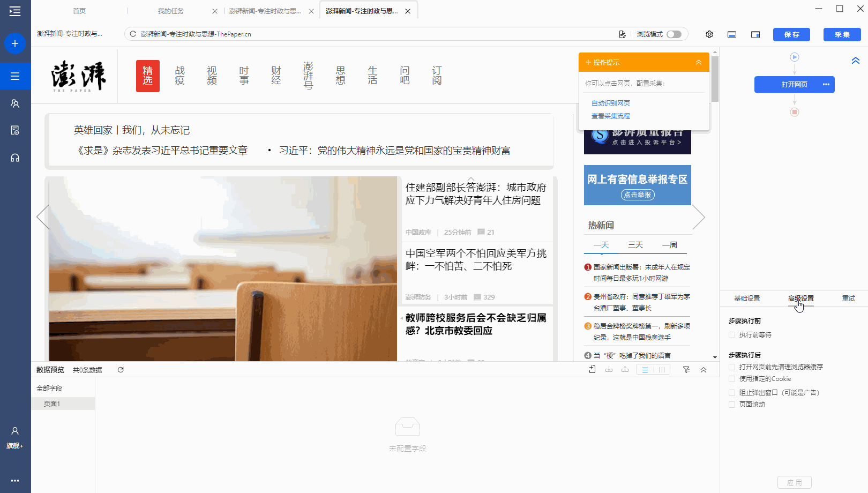The height and width of the screenshot is (493, 868).
Task: Switch to first 澎湃新闻 tab
Action: 265,11
